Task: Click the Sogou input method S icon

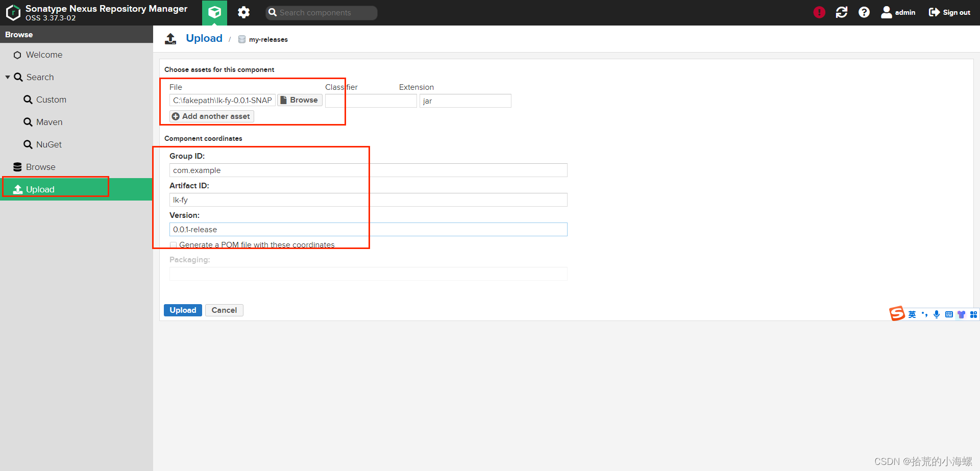Action: (897, 313)
